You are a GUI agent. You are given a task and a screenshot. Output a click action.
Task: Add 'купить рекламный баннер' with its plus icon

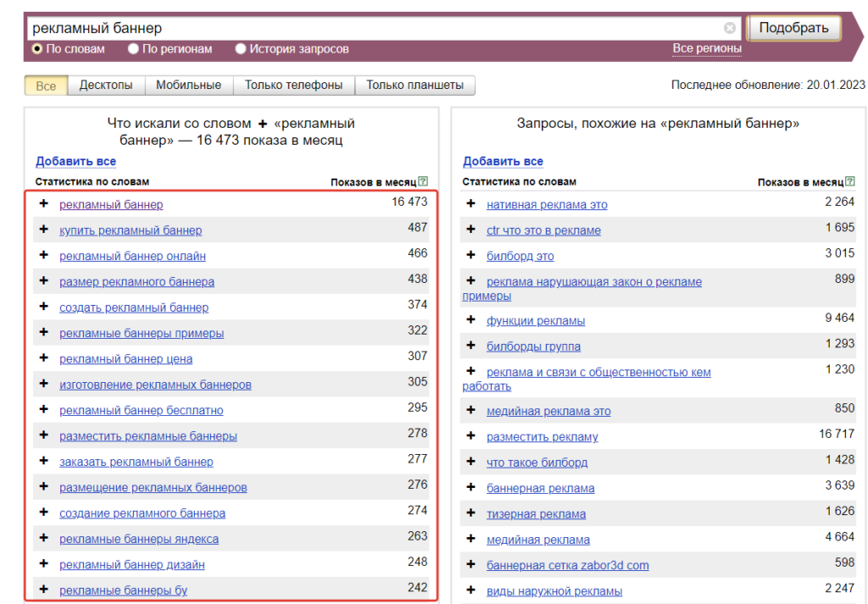point(44,229)
